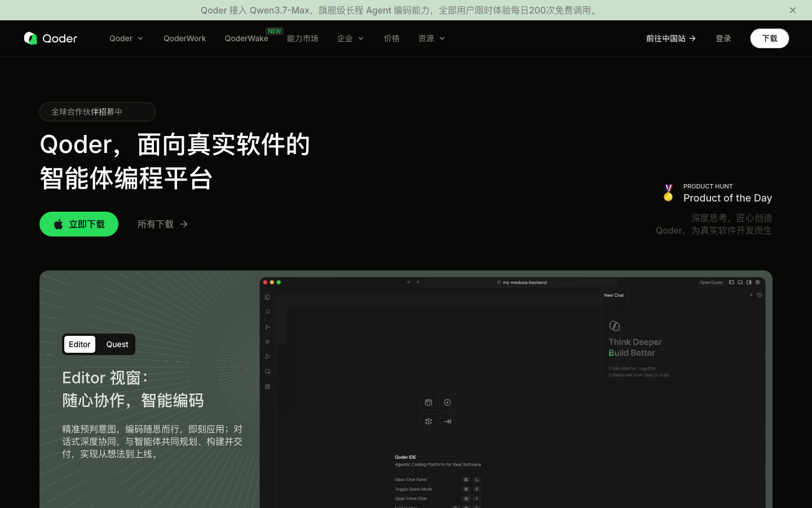Image resolution: width=812 pixels, height=508 pixels.
Task: Click the cluster dots icon tile in IDE preview
Action: (429, 421)
